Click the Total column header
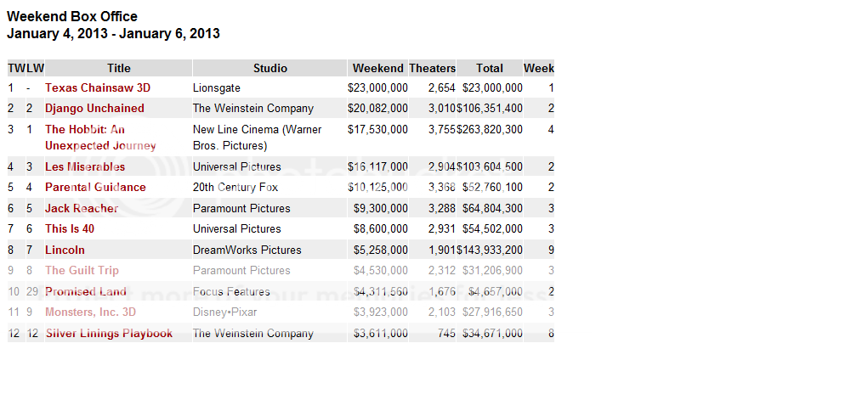Viewport: 868px width, 394px height. [x=490, y=69]
